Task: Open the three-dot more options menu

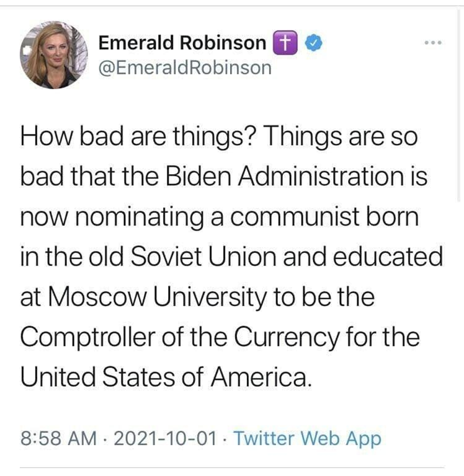Action: point(433,43)
